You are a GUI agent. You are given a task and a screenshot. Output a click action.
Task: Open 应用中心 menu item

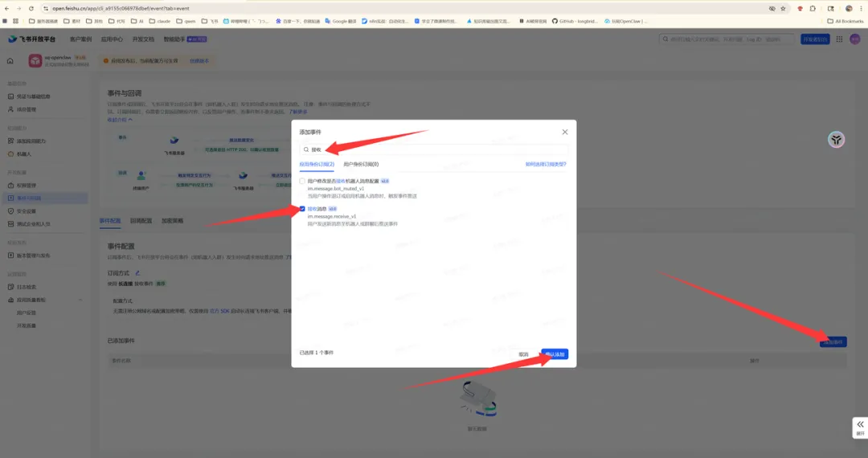click(x=112, y=39)
